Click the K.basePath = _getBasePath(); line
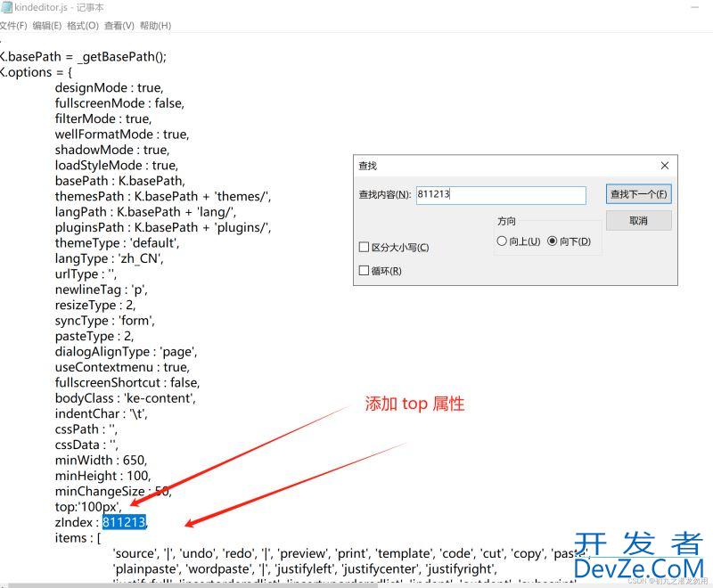 click(x=83, y=57)
